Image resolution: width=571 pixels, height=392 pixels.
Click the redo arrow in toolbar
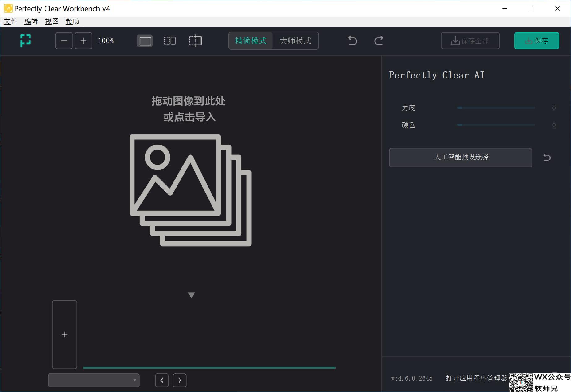click(x=379, y=40)
